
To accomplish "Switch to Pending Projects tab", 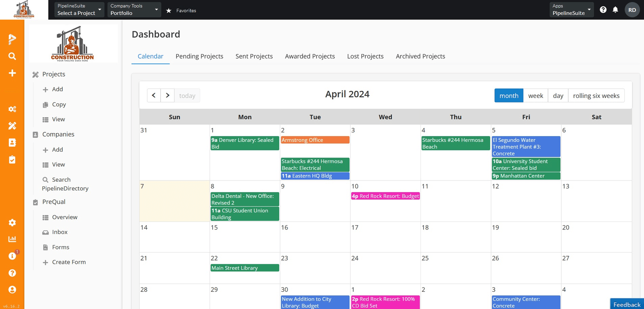I will [199, 56].
